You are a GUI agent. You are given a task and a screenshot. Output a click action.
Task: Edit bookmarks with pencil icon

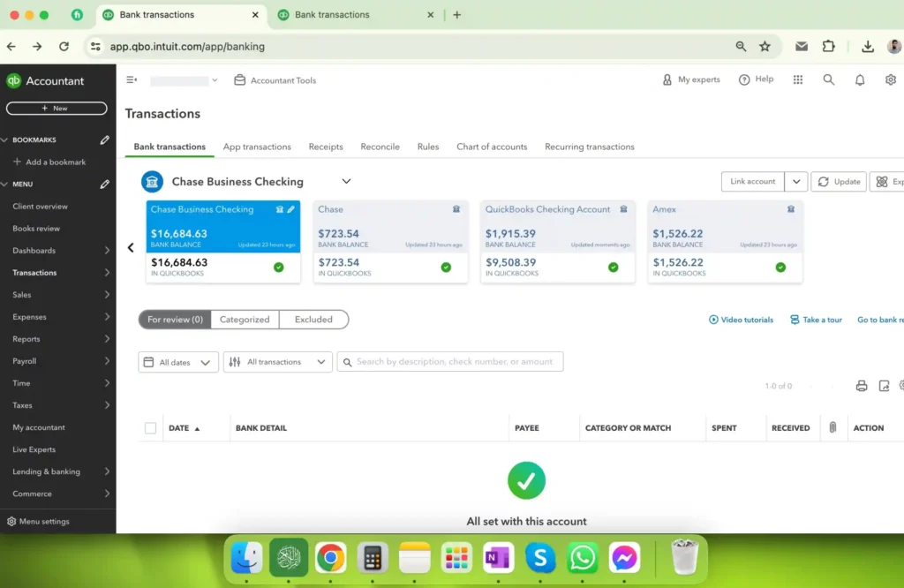coord(104,139)
